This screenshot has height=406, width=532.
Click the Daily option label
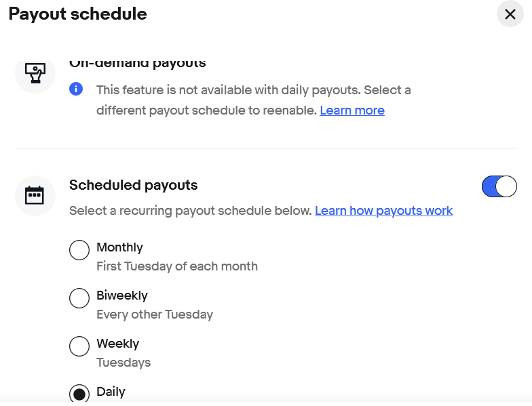point(111,392)
